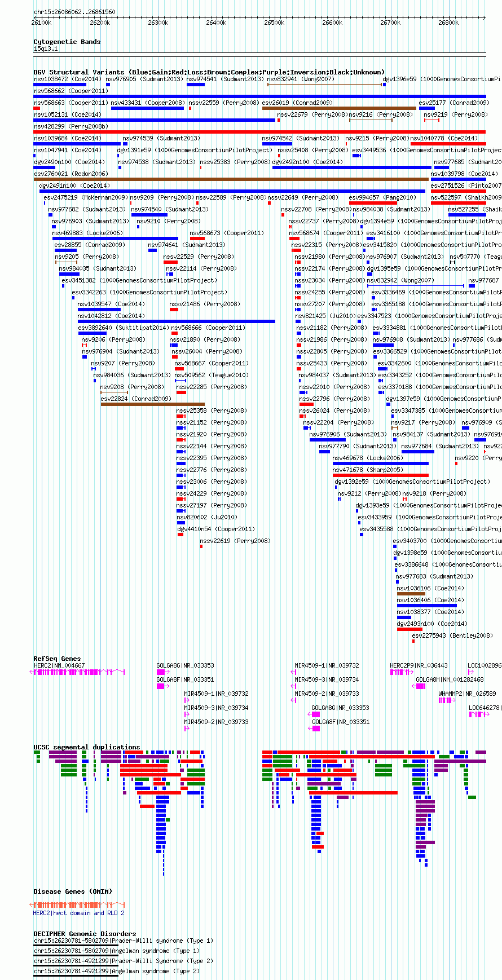
Task: Click the 15q13.1 cytogenetic band label
Action: [46, 49]
